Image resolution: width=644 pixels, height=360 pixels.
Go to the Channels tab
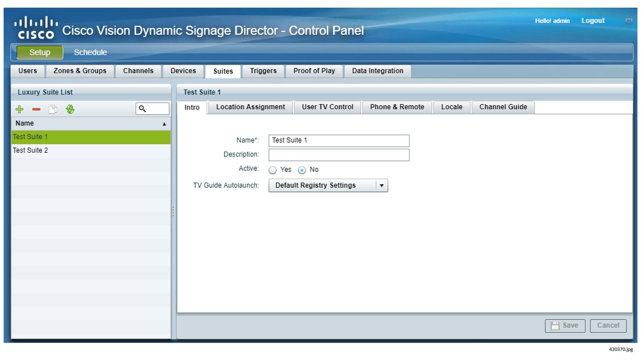pos(138,71)
